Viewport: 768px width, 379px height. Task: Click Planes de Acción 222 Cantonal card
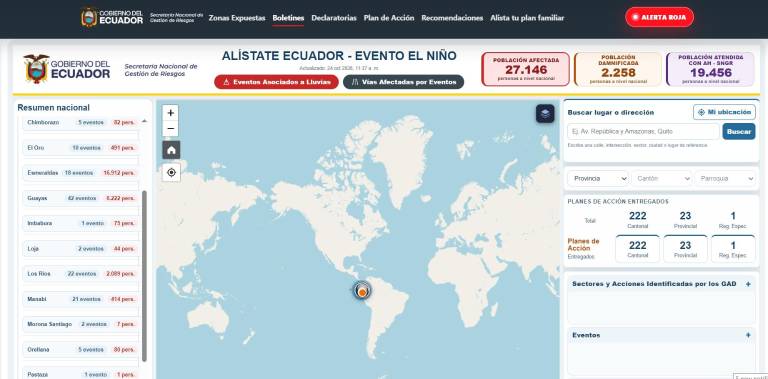tap(637, 249)
